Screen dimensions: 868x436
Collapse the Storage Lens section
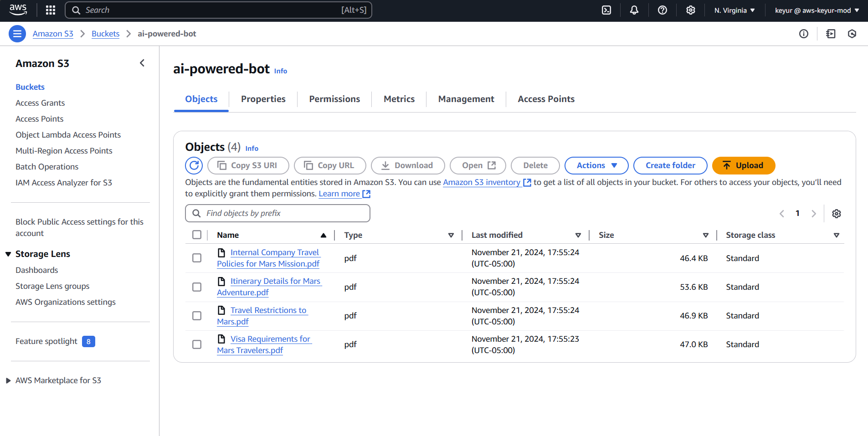tap(8, 254)
